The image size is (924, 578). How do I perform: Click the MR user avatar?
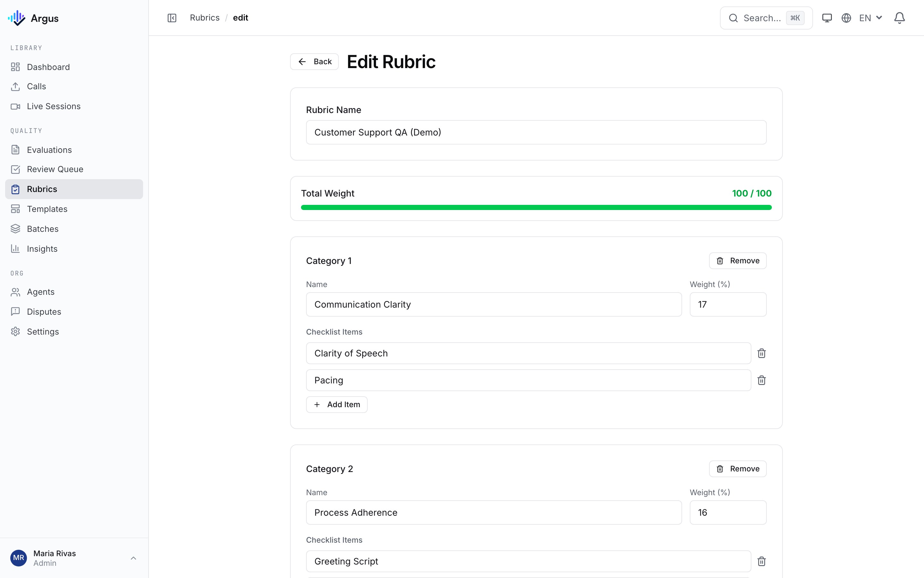pyautogui.click(x=18, y=558)
